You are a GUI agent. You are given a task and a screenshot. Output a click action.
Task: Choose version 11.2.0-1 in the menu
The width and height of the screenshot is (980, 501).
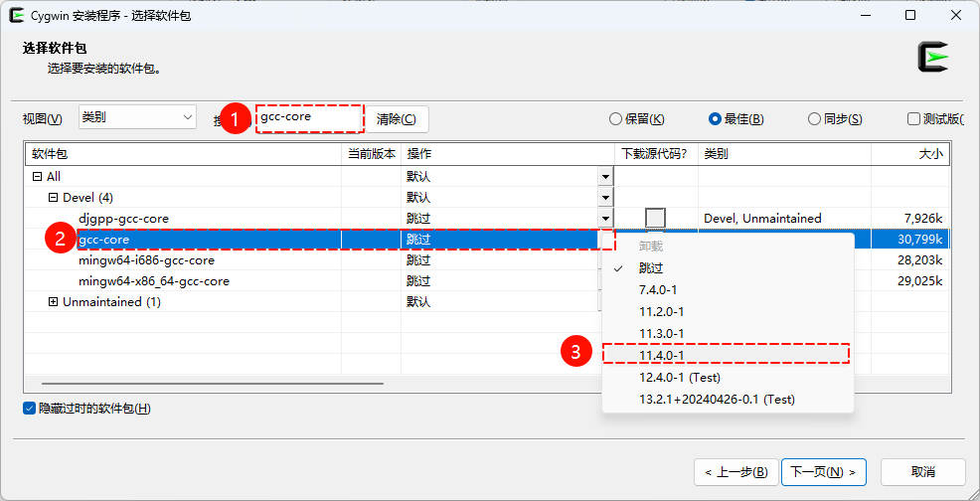(x=728, y=312)
